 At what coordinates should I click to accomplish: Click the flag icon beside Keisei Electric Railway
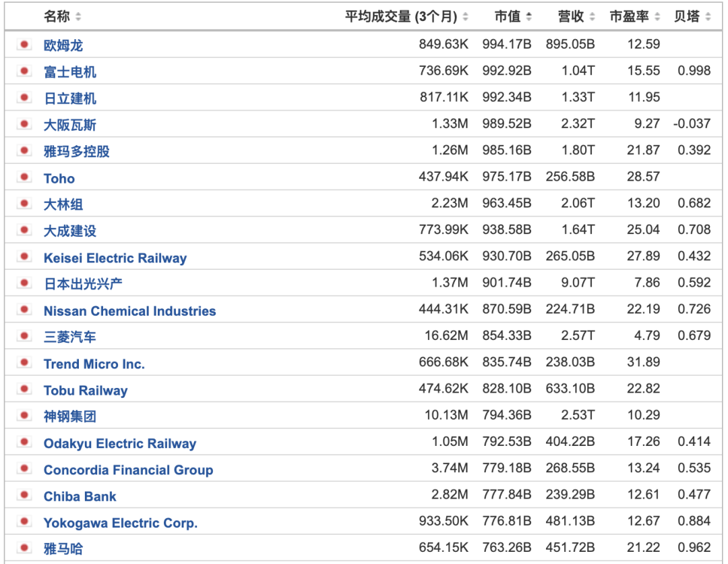[24, 256]
